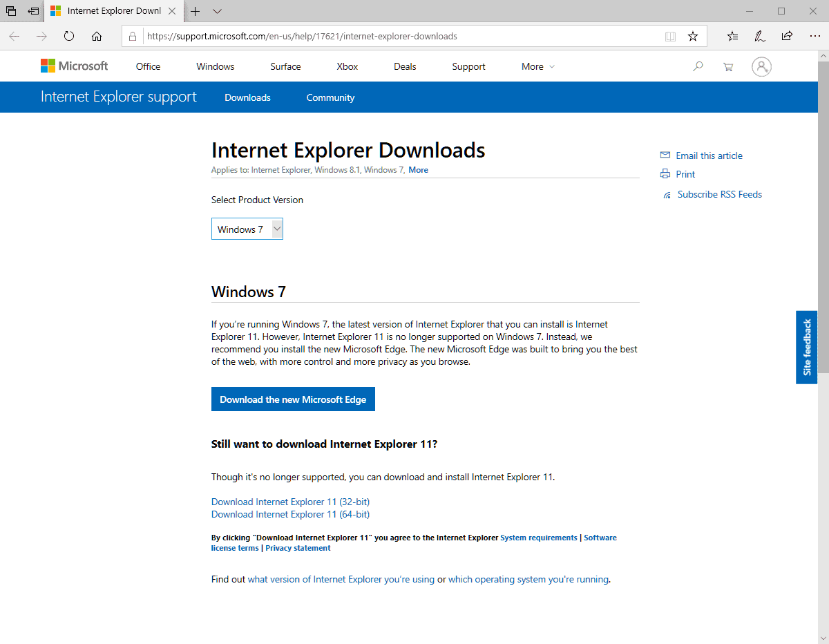Screen dimensions: 829x644
Task: Open the Windows menu item
Action: coord(215,66)
